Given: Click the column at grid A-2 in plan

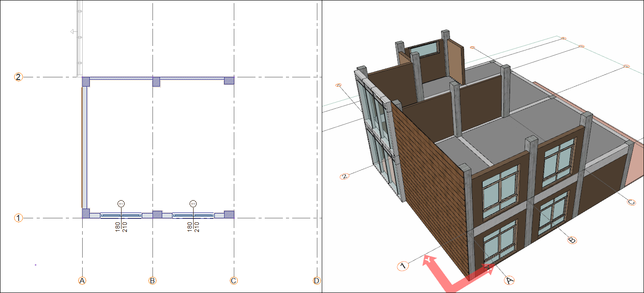Looking at the screenshot, I should tap(86, 81).
